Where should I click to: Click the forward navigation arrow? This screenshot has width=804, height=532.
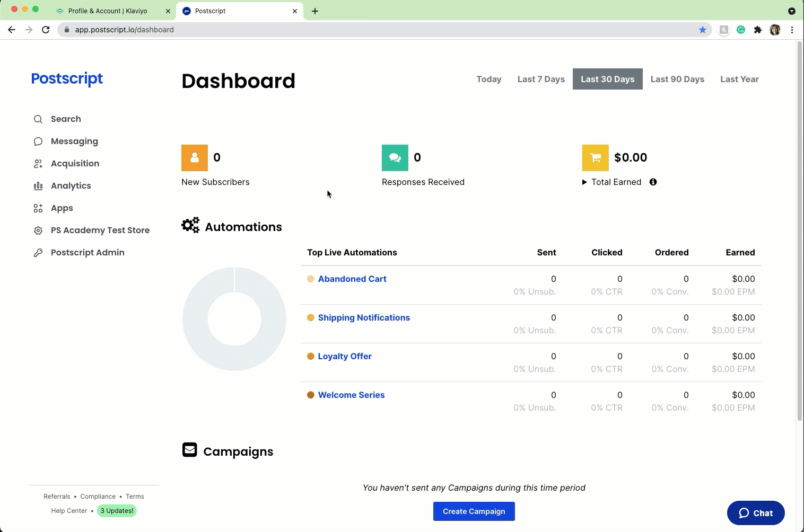(29, 30)
